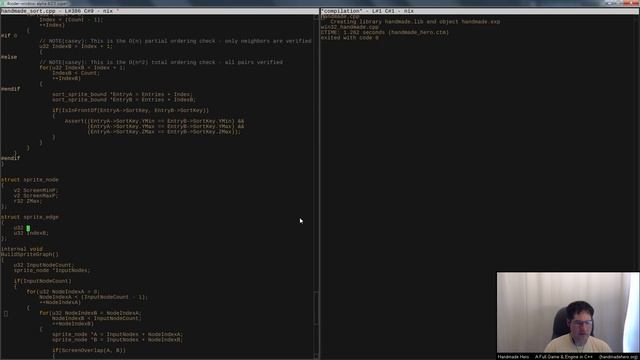Click the line 'r32 ZMax;'

28,201
